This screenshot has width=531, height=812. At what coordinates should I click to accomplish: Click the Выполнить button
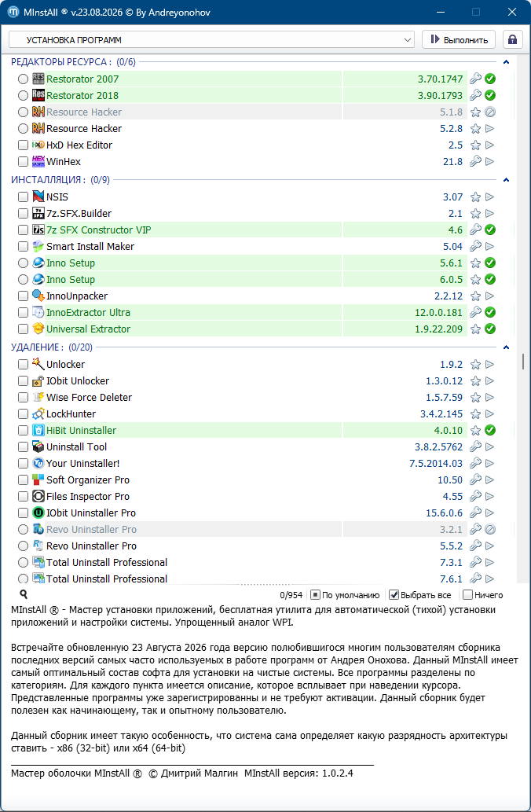[459, 40]
